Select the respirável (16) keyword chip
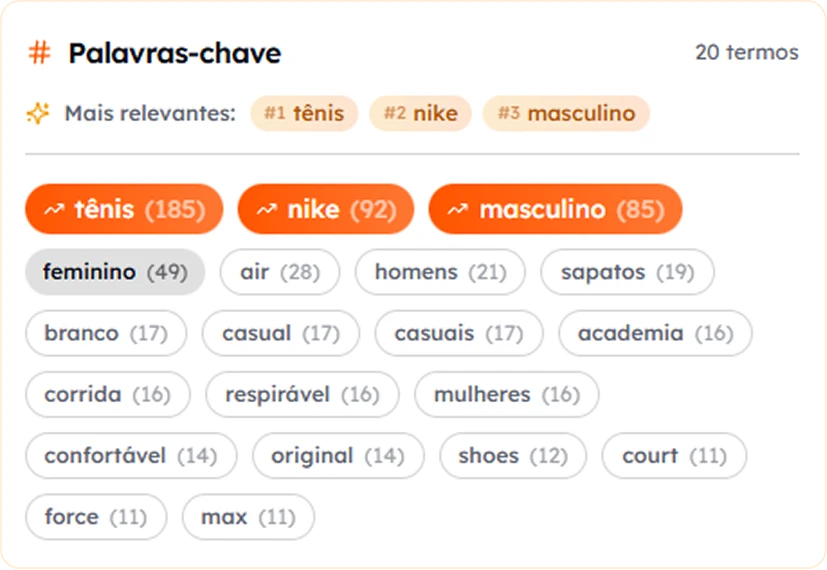This screenshot has width=827, height=570. pos(302,394)
